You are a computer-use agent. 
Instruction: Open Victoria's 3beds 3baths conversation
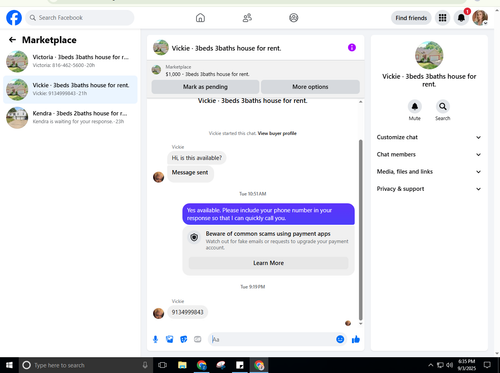click(70, 61)
